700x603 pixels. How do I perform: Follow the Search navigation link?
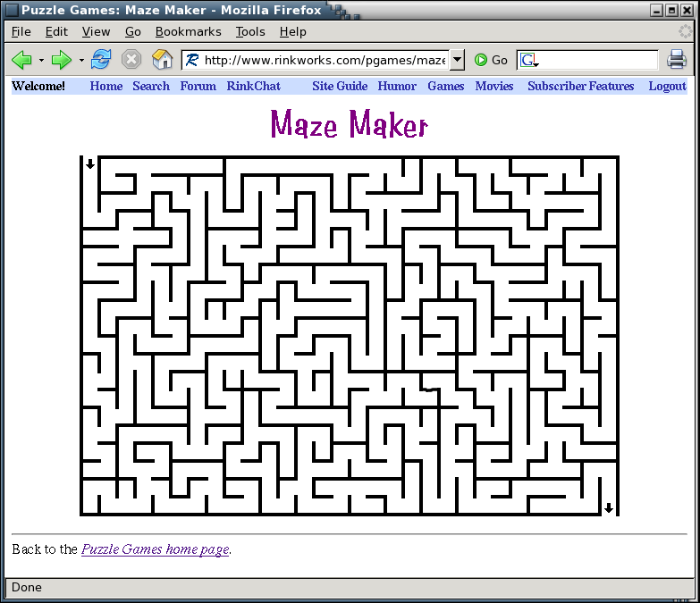[151, 86]
